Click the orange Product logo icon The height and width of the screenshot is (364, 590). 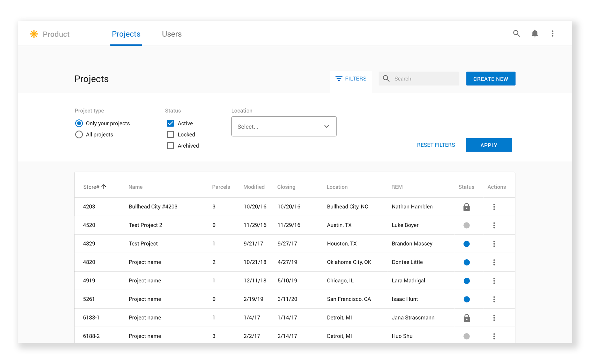tap(34, 34)
